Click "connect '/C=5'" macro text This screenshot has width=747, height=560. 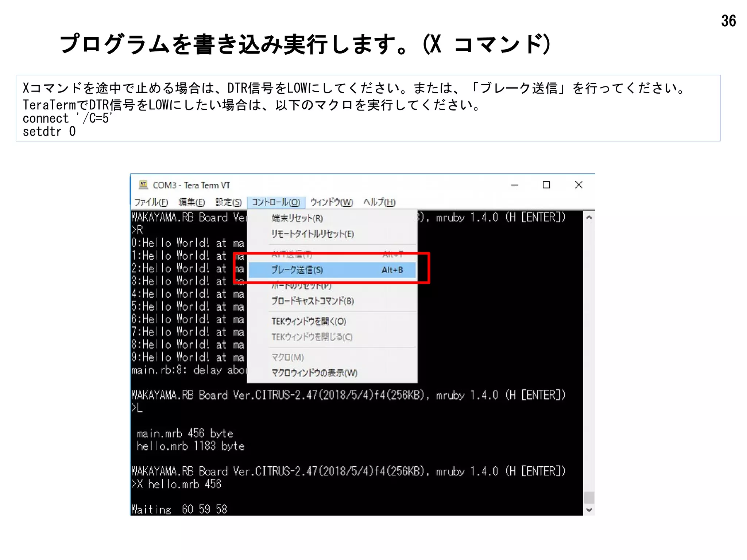point(68,118)
